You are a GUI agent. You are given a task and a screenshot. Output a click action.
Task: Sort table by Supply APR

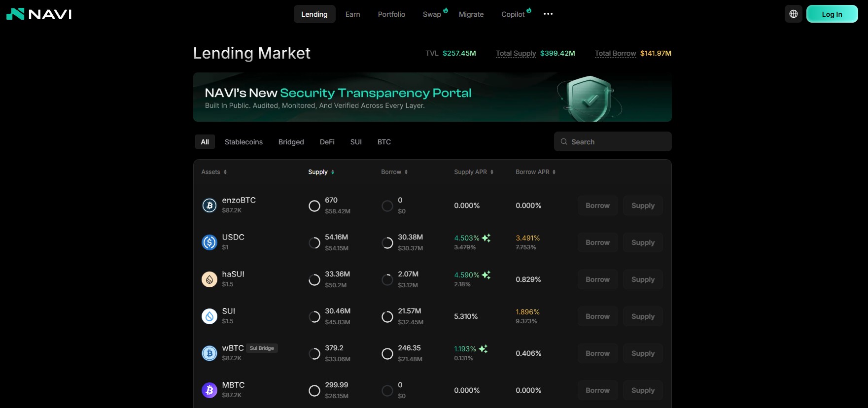pyautogui.click(x=474, y=172)
